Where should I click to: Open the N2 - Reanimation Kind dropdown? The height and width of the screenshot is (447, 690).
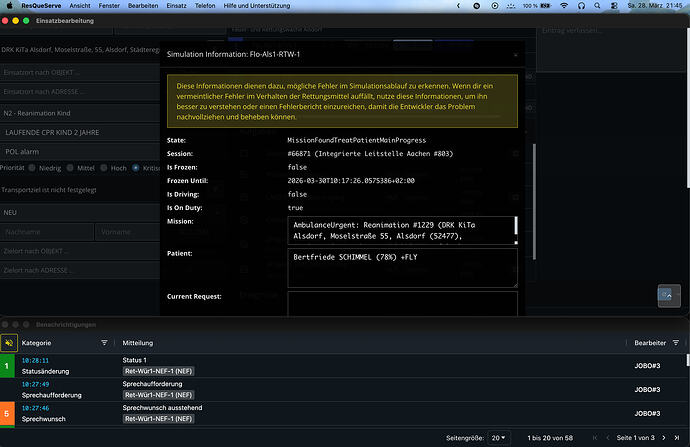coord(80,113)
